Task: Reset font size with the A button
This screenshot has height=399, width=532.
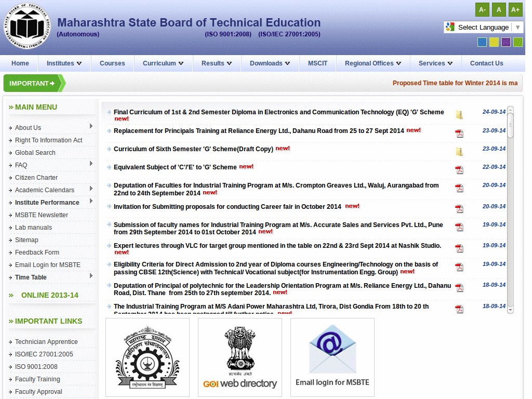Action: [x=499, y=9]
